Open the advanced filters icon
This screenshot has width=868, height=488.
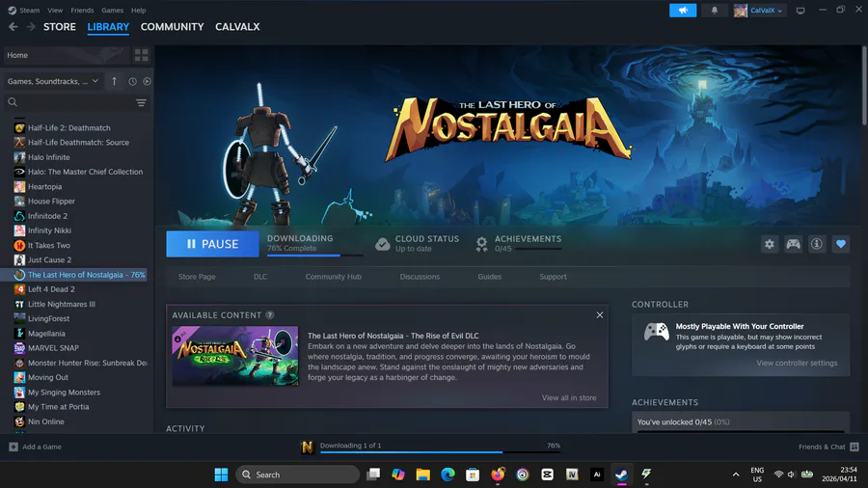pyautogui.click(x=141, y=102)
